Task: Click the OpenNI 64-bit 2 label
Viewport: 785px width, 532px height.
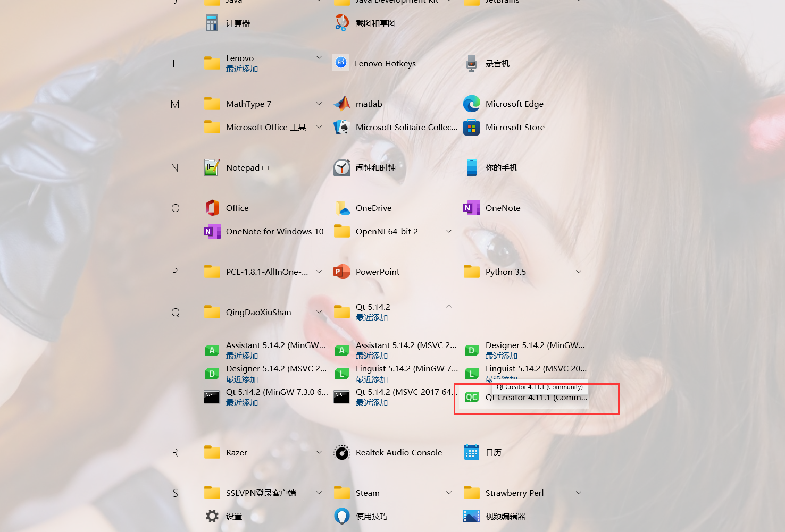Action: (387, 231)
